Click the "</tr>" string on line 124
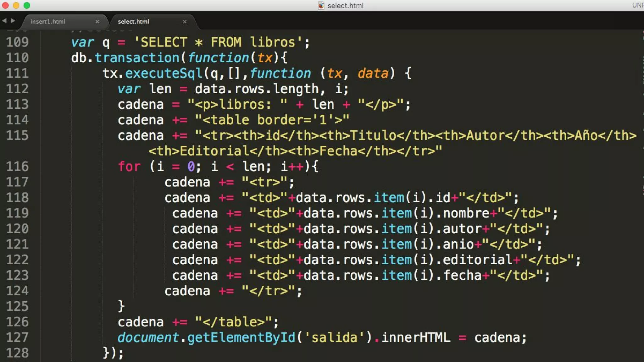The image size is (644, 362). pyautogui.click(x=269, y=291)
